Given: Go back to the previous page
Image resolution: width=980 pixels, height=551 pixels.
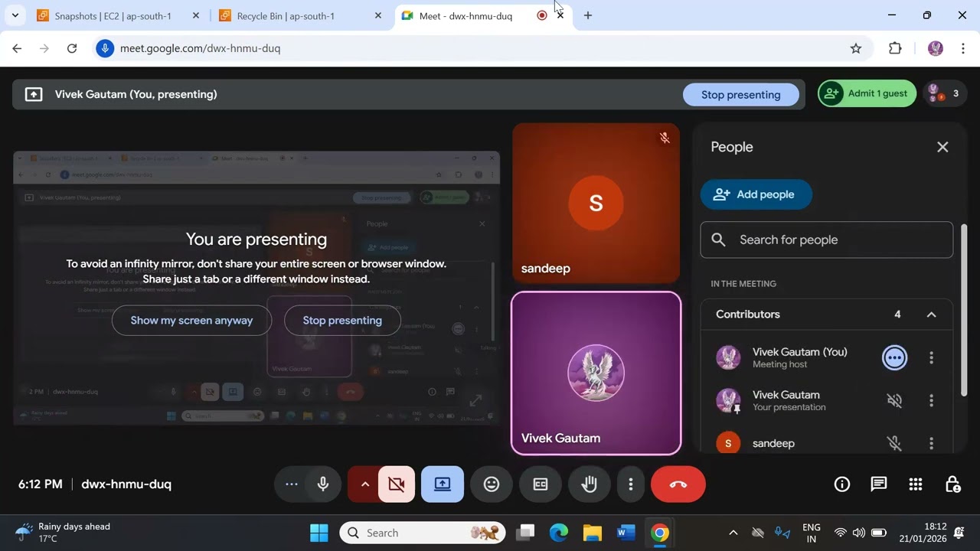Looking at the screenshot, I should pyautogui.click(x=17, y=48).
